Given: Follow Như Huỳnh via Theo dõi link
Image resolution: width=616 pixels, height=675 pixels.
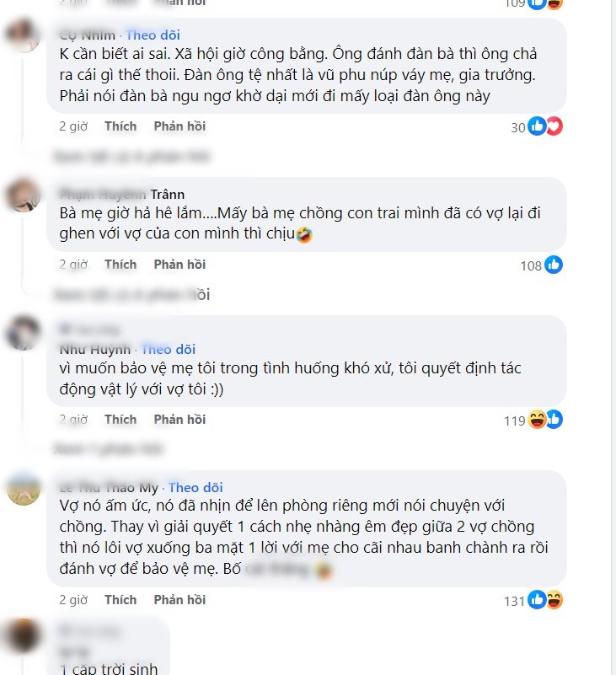Looking at the screenshot, I should coord(169,349).
